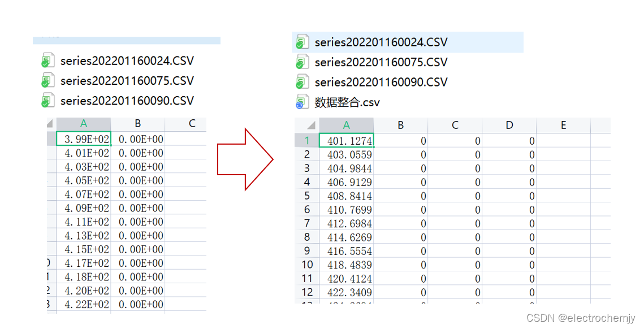Viewport: 644px width, 329px height.
Task: Select column C header in right sheet
Action: point(455,125)
